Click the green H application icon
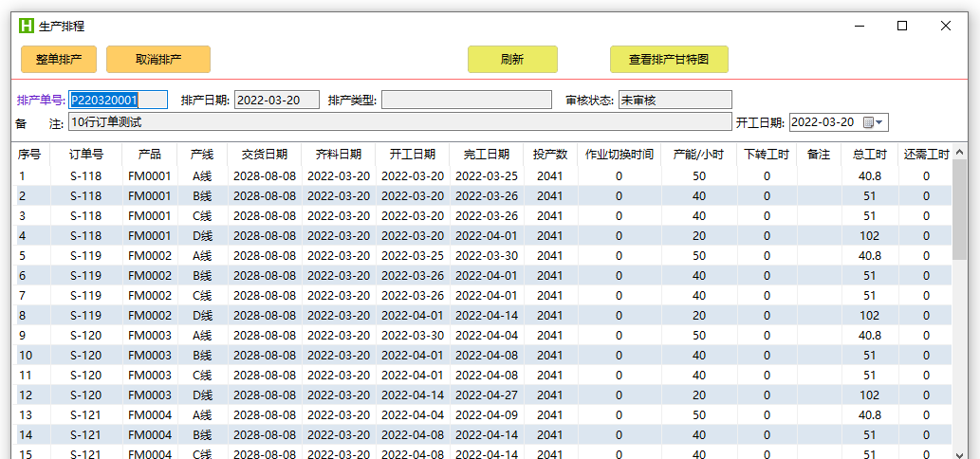Screen dimensions: 980x459 point(27,26)
